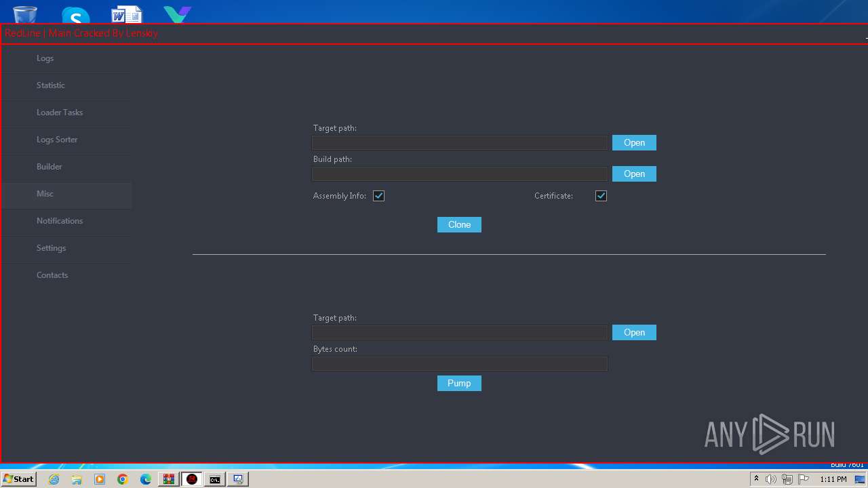Open the Recycle Bin desktop icon

pos(25,14)
